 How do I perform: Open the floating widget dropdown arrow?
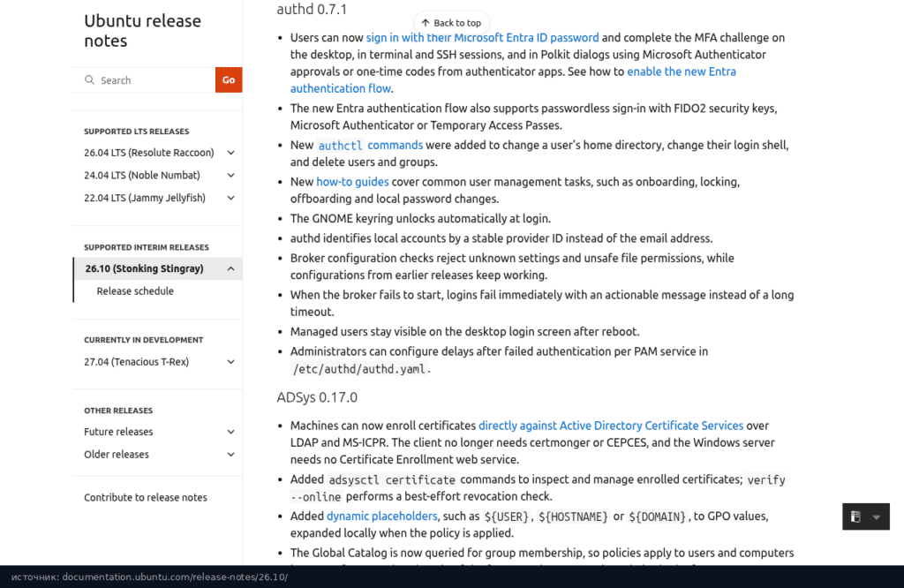click(877, 517)
